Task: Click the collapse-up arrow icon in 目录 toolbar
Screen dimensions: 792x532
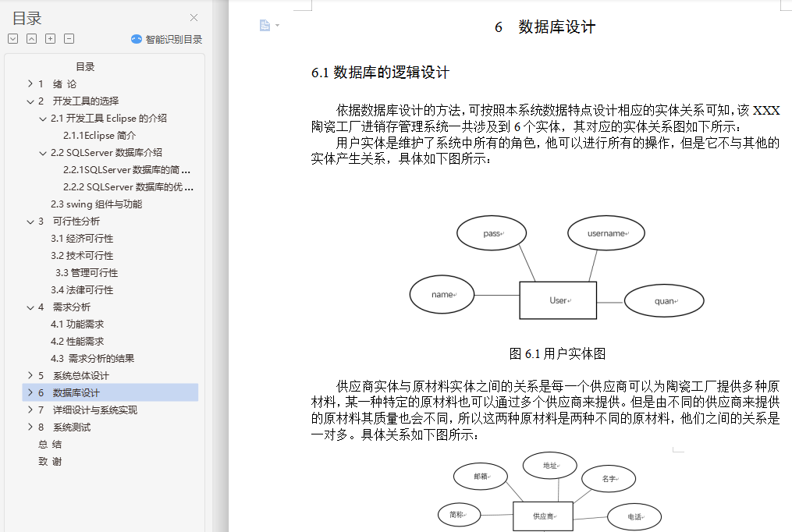Action: tap(32, 39)
